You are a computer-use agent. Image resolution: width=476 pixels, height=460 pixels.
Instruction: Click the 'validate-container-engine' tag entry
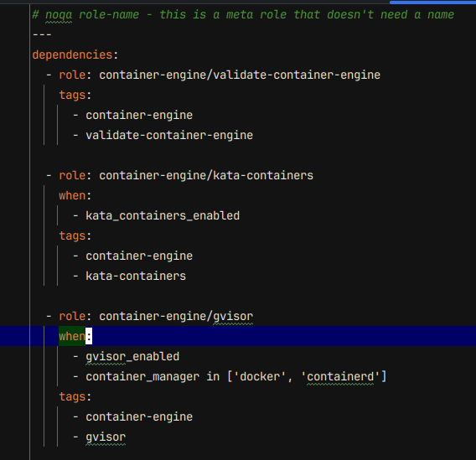point(169,136)
